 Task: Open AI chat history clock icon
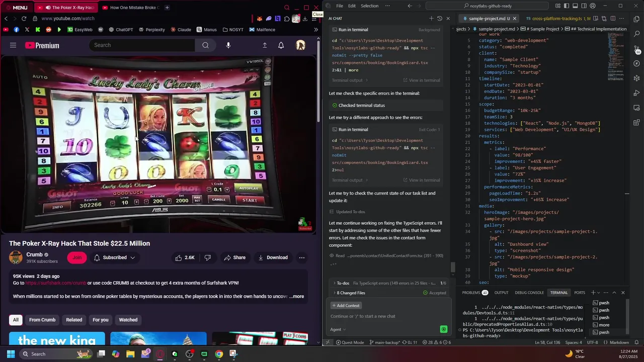pyautogui.click(x=440, y=19)
